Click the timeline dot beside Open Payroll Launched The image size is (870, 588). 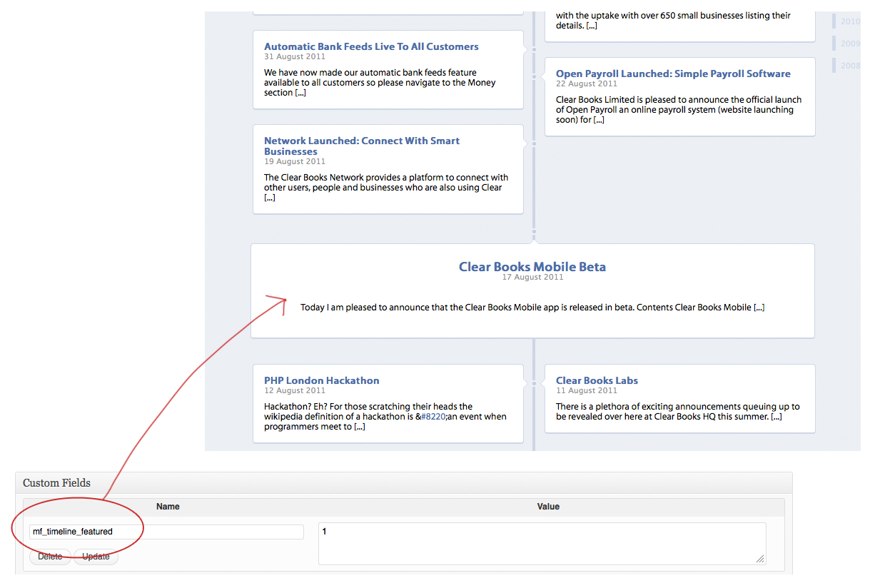tap(534, 76)
